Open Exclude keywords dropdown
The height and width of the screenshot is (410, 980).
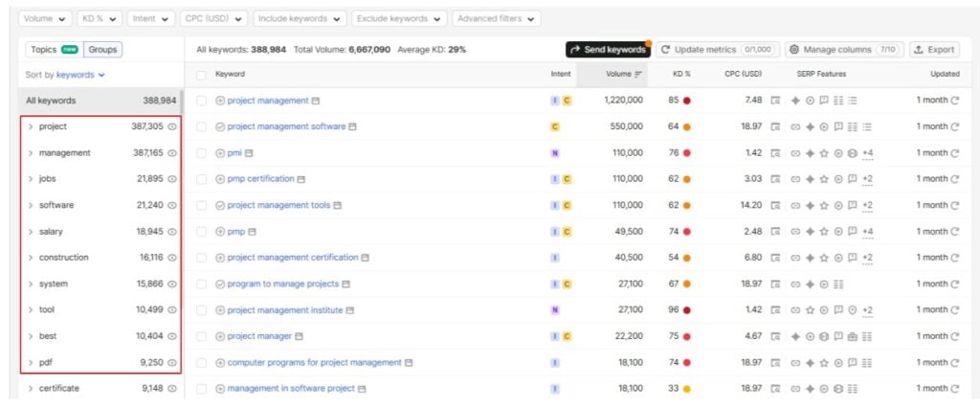399,19
